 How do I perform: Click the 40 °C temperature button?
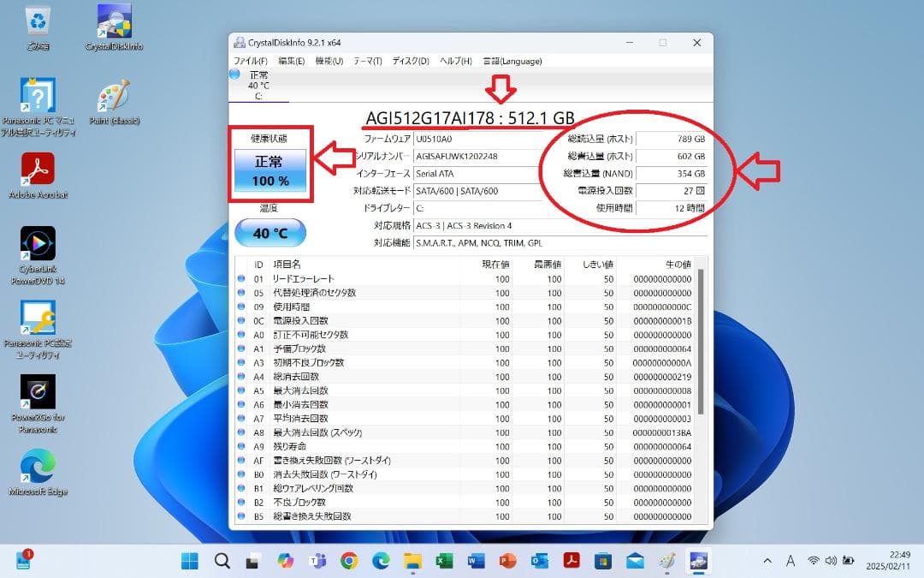[x=269, y=232]
